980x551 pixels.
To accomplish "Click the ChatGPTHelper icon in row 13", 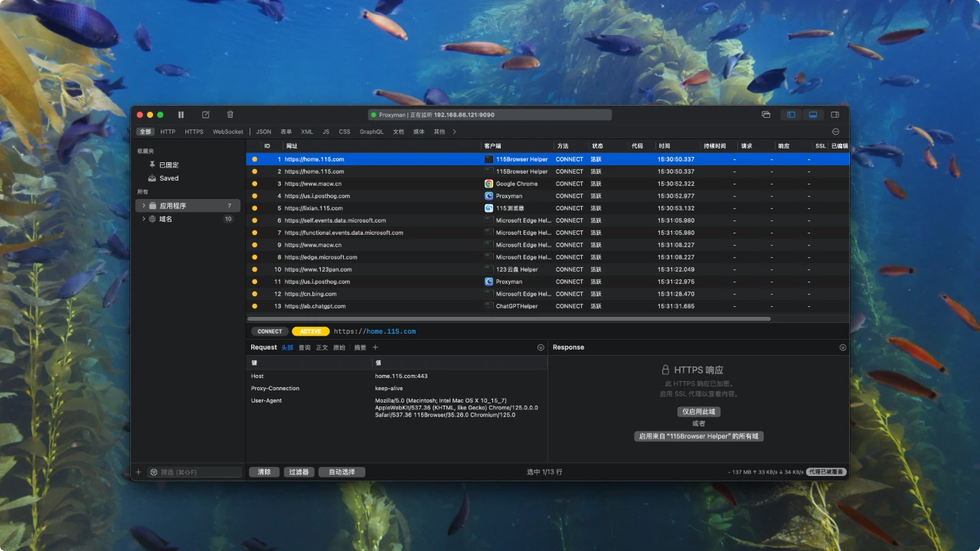I will 488,306.
